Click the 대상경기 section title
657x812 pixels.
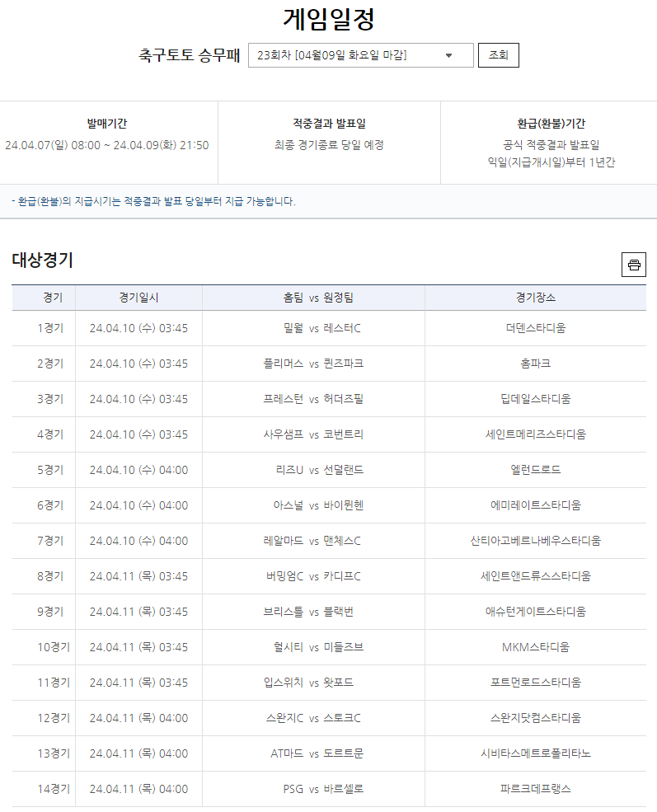[x=43, y=260]
